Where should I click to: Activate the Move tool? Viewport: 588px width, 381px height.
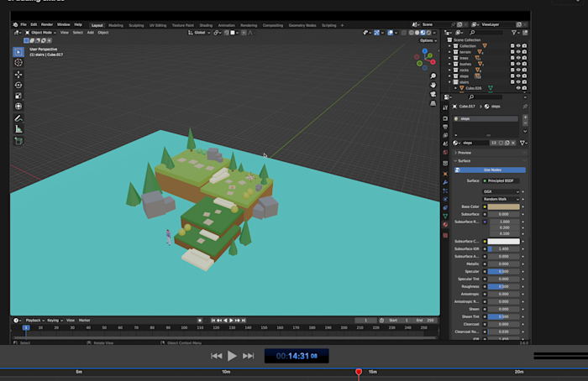click(x=18, y=74)
